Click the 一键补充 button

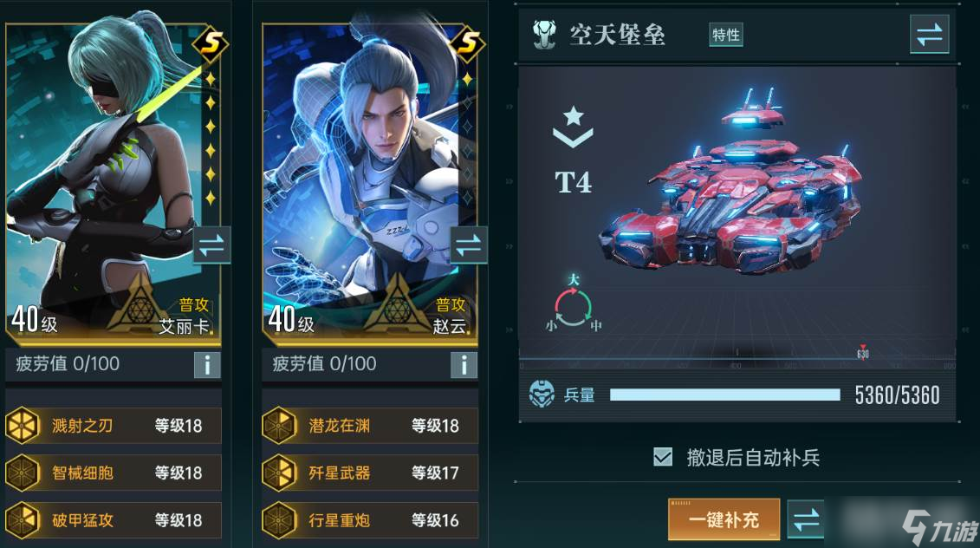point(724,519)
